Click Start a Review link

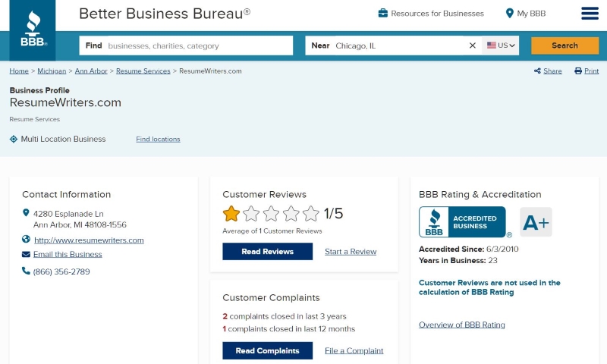[351, 252]
